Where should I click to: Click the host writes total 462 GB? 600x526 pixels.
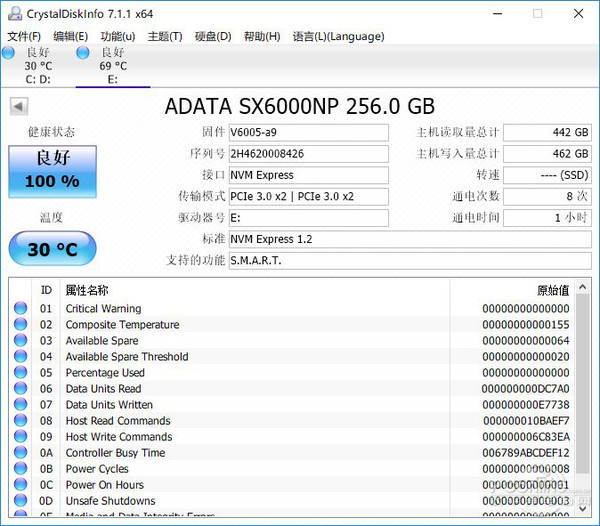coord(547,154)
